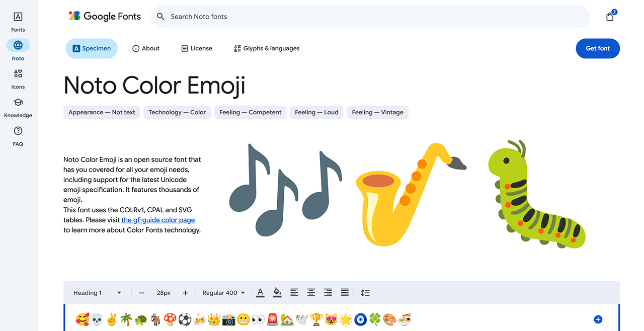The image size is (644, 331).
Task: Align preview text left
Action: point(294,292)
